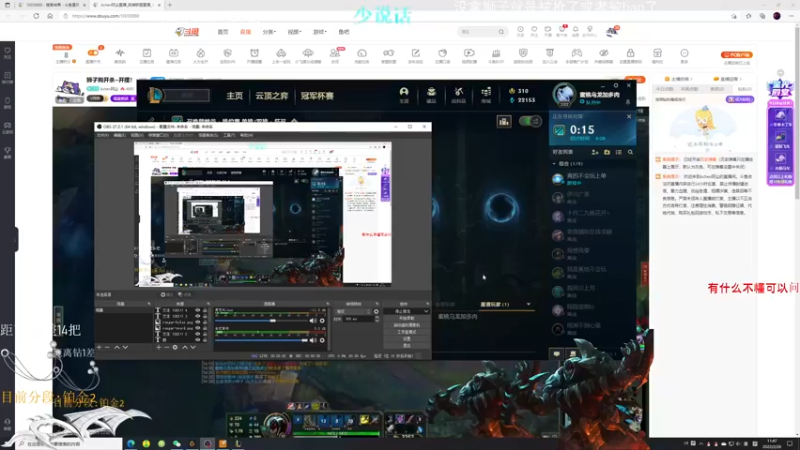
Task: Increase OBS transition duration stepper
Action: click(x=377, y=317)
